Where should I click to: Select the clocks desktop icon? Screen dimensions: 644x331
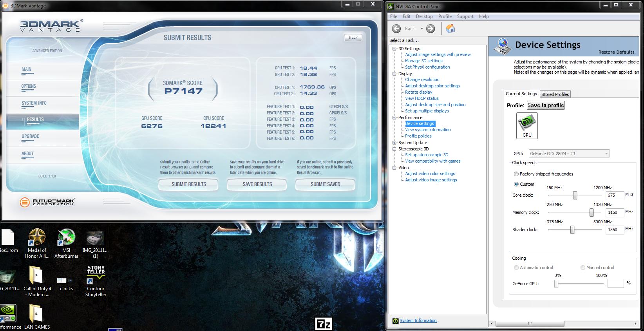coord(66,284)
